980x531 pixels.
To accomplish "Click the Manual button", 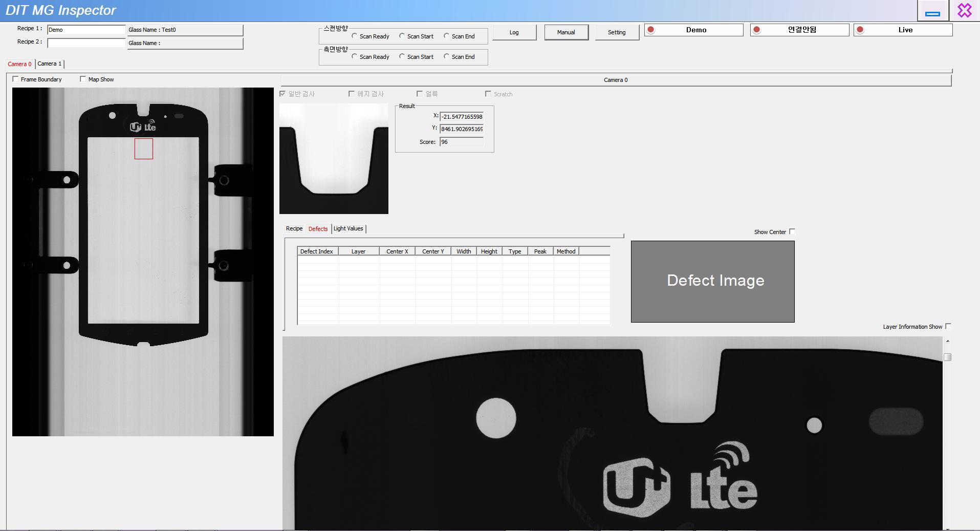I will coord(566,32).
